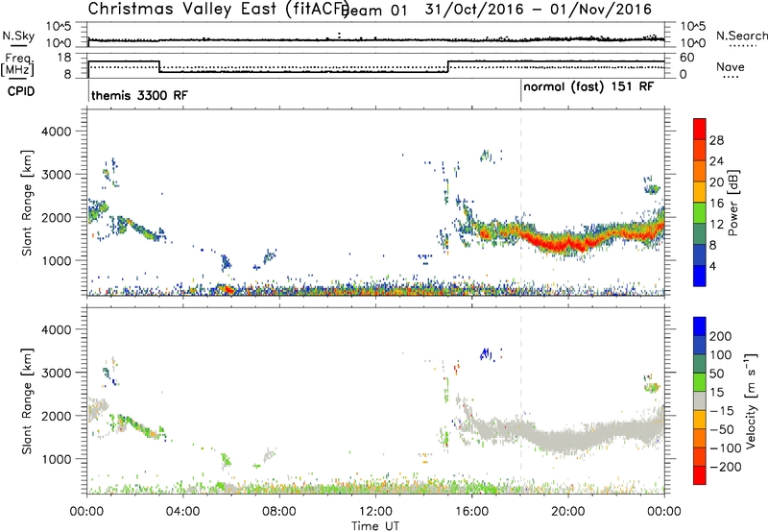The height and width of the screenshot is (532, 768).
Task: Click the '12:00' time axis tick label
Action: tap(375, 512)
